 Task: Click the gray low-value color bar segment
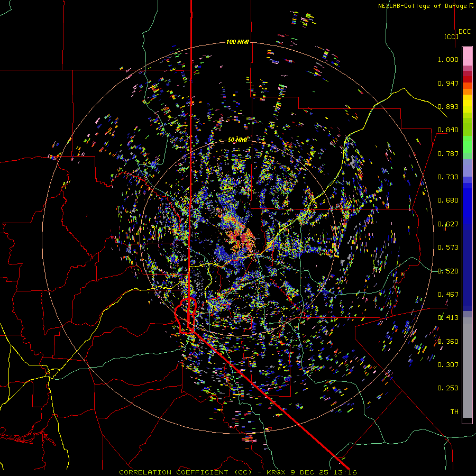(467, 368)
